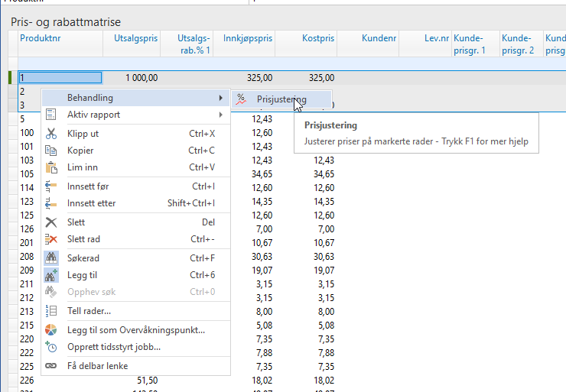Click Kostpris cell 325,00 in row 1
The width and height of the screenshot is (566, 392).
point(306,77)
